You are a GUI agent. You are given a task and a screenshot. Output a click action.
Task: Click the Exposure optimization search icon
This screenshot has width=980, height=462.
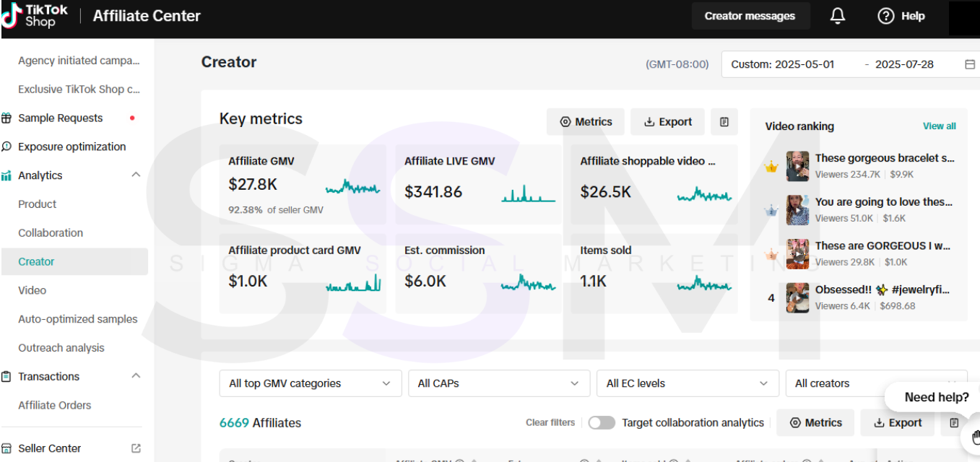pos(6,147)
